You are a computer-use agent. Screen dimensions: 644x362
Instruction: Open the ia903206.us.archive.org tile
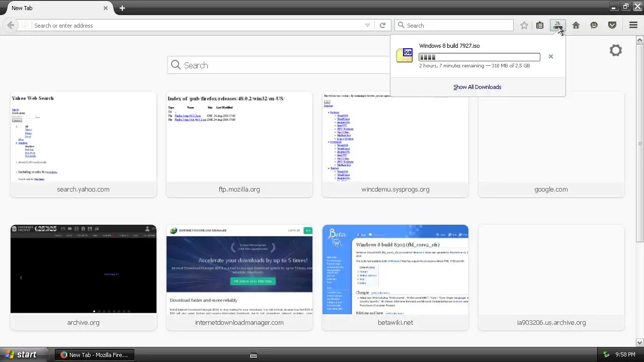tap(551, 278)
